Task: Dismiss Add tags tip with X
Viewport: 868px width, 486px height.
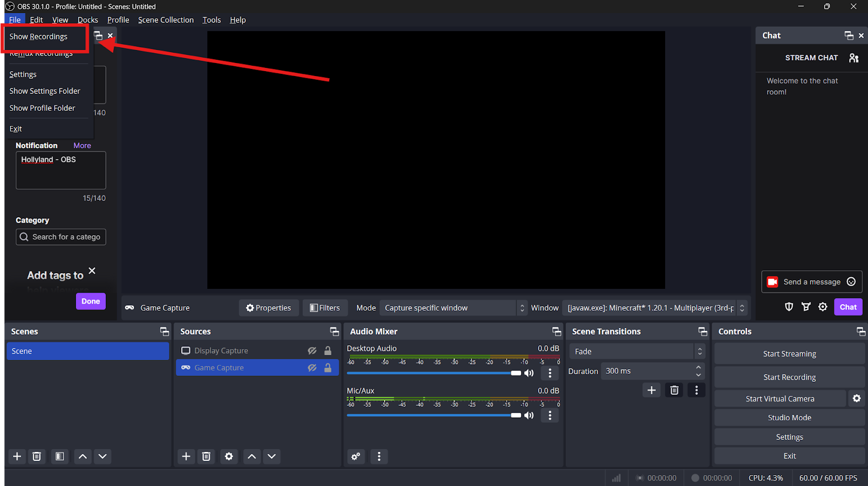Action: click(x=92, y=270)
